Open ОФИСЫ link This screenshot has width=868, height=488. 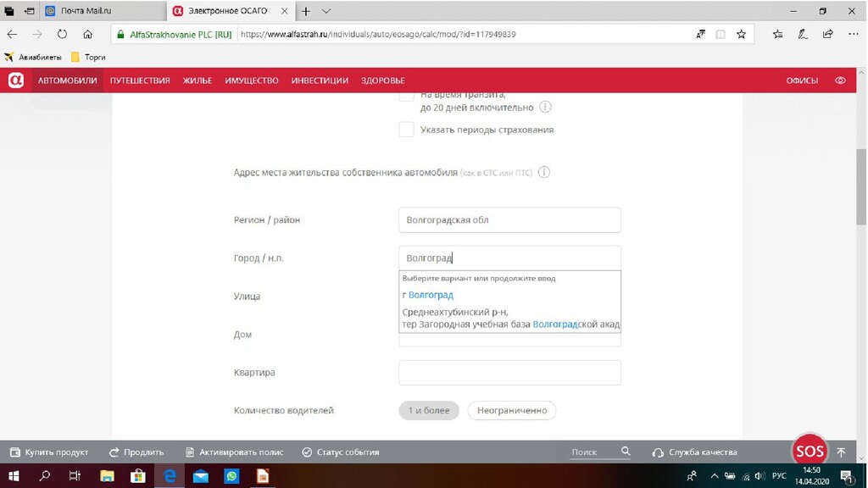click(802, 80)
